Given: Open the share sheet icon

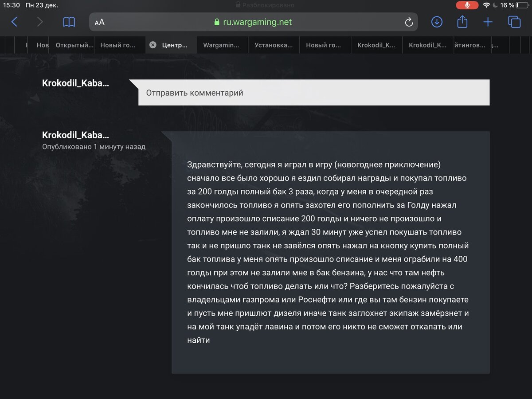Looking at the screenshot, I should tap(462, 21).
